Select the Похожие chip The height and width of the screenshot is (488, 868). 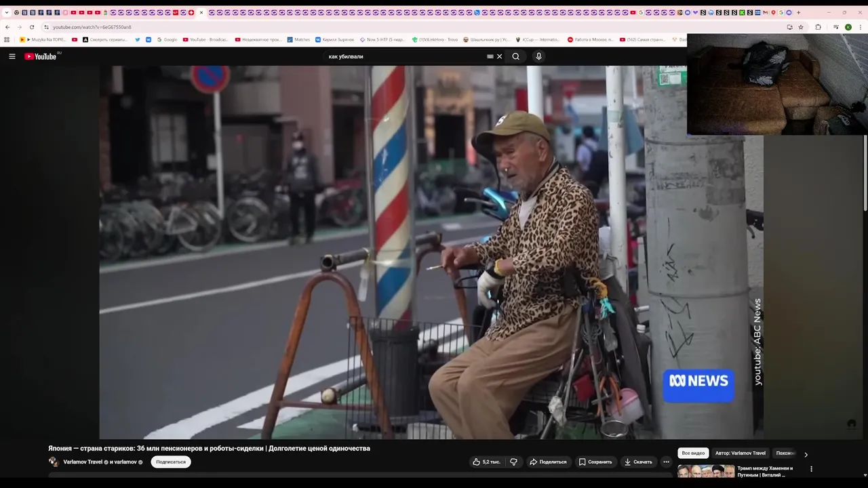coord(785,453)
